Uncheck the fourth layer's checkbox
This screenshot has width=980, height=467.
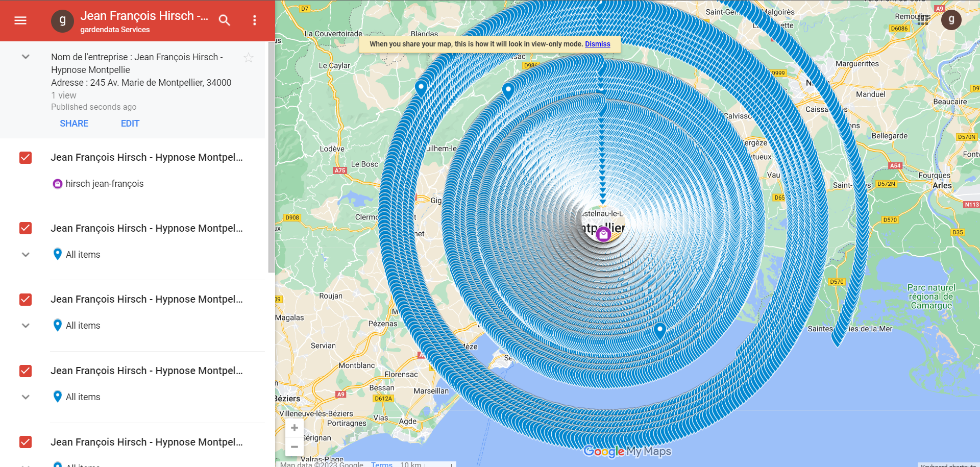(26, 371)
